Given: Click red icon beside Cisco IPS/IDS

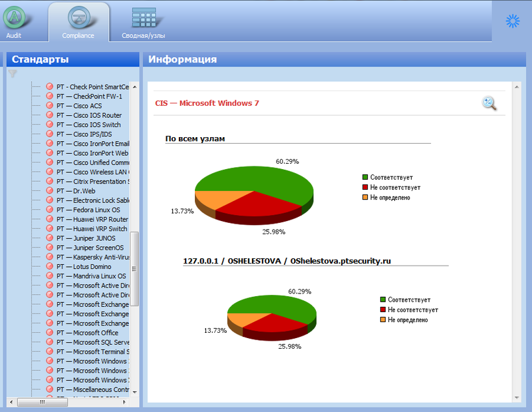Looking at the screenshot, I should pos(49,134).
